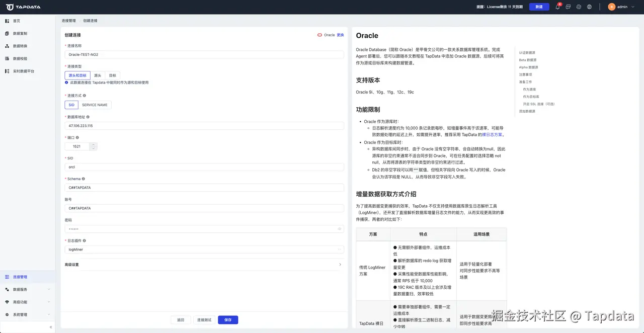Screen dimensions: 644x333
Task: Jump to 作为源库 in outline
Action: click(x=529, y=89)
